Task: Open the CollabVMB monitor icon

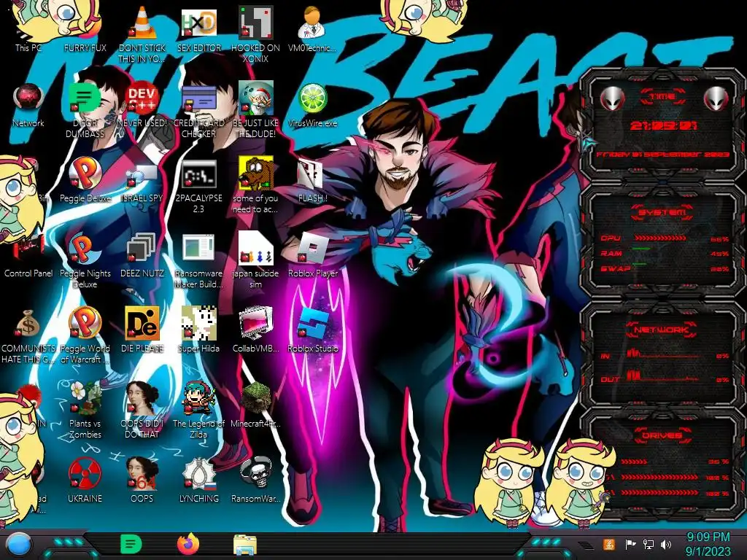Action: pyautogui.click(x=256, y=330)
